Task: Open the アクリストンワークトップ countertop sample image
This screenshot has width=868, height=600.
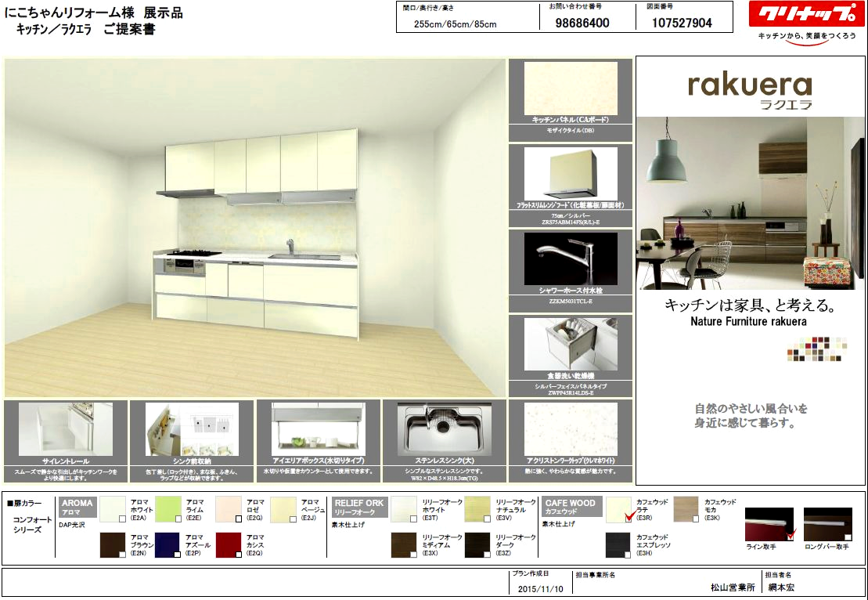Action: click(570, 429)
